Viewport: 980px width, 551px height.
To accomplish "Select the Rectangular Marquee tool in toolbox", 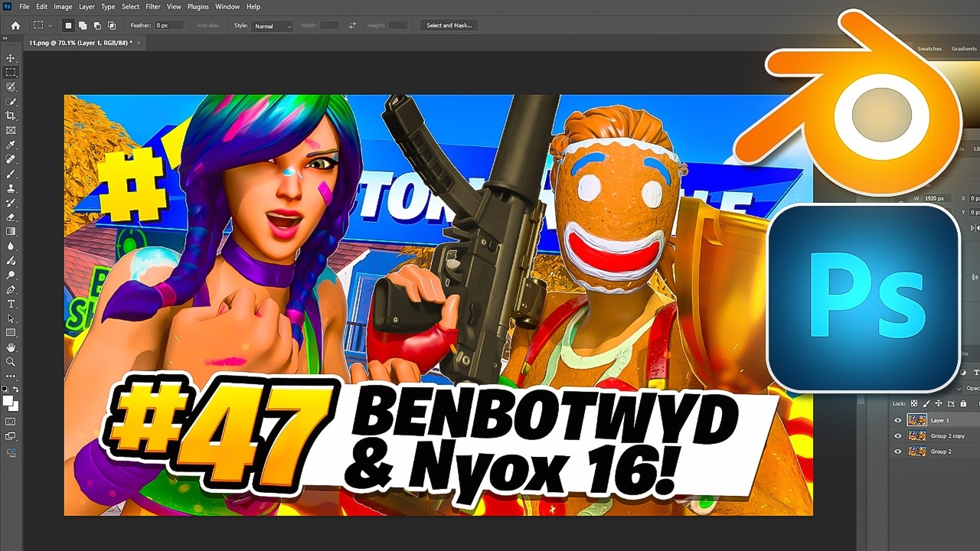I will (11, 73).
